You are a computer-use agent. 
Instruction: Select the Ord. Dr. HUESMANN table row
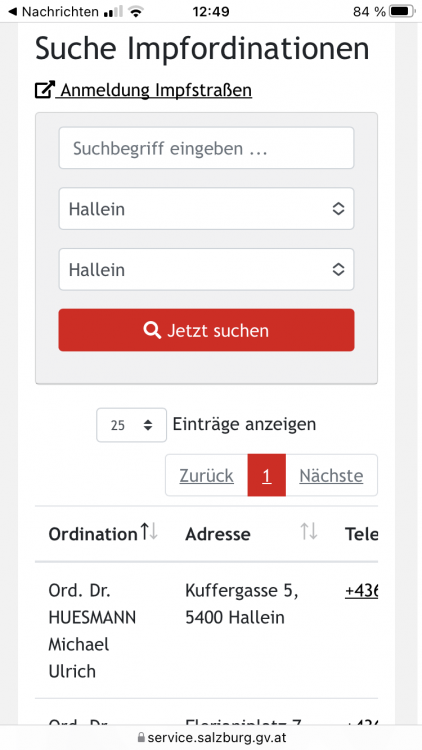pos(206,630)
